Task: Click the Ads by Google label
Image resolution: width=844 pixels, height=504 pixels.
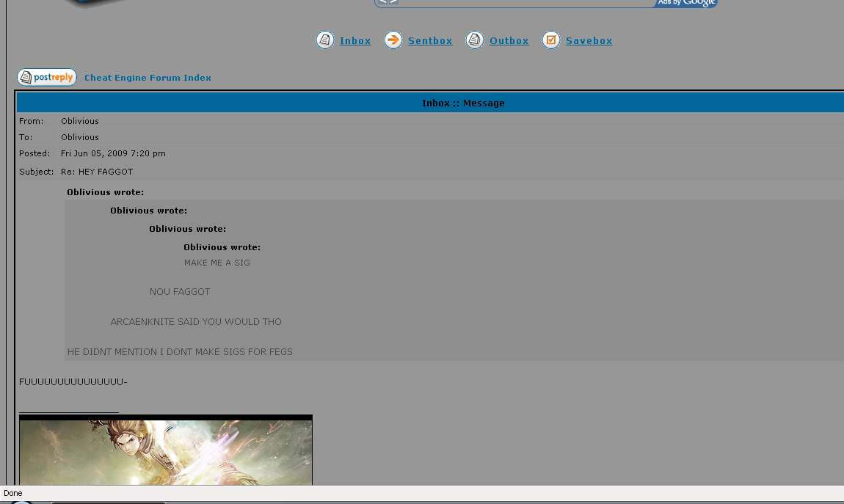Action: (x=687, y=3)
